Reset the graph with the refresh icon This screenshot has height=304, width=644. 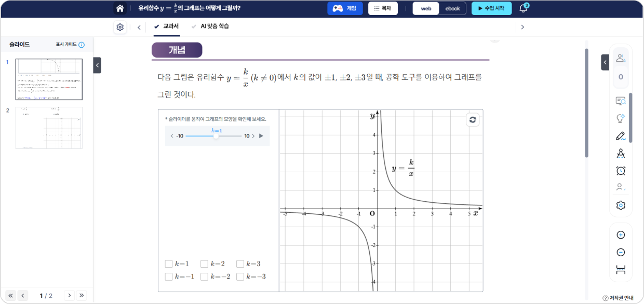[473, 120]
